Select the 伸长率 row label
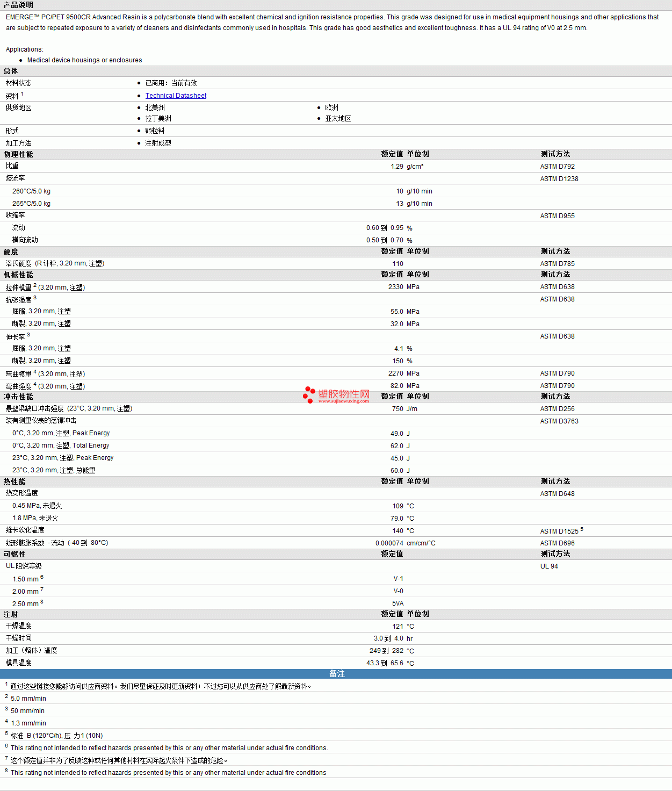Screen dimensions: 672x791 18,336
